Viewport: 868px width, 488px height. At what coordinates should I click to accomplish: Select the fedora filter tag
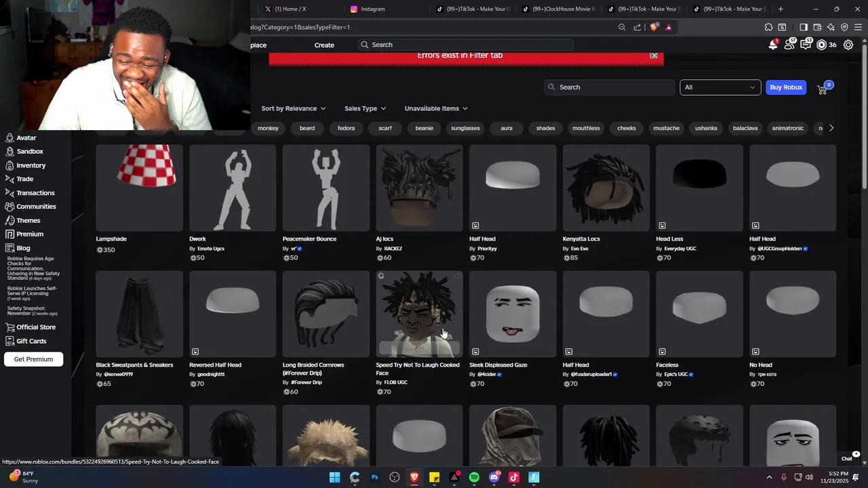tap(346, 128)
